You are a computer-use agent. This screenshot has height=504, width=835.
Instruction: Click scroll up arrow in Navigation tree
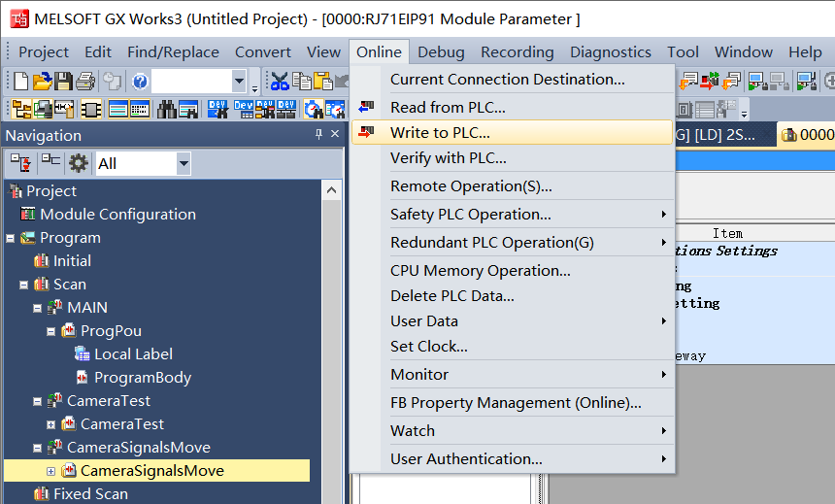[x=331, y=191]
